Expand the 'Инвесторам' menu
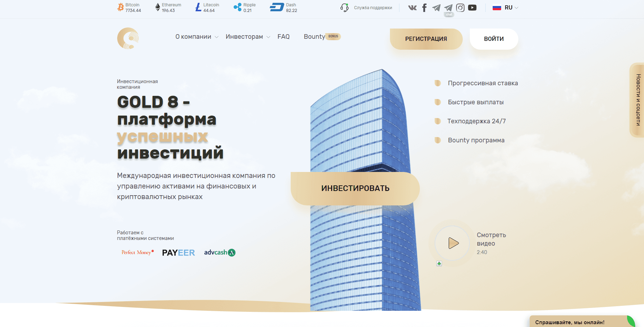 248,37
